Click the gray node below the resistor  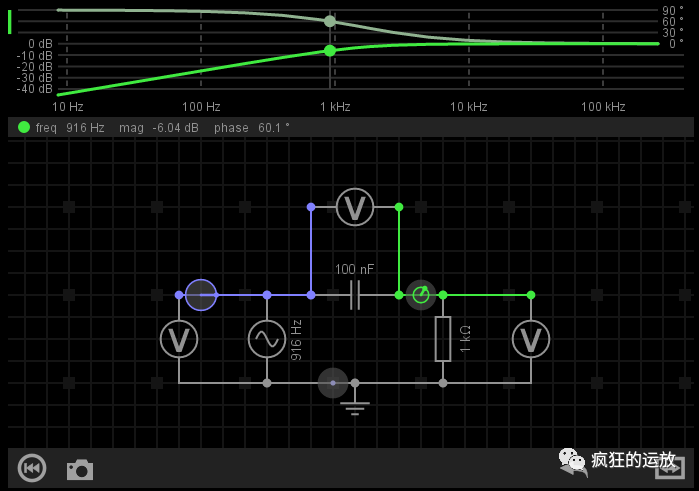[x=443, y=383]
